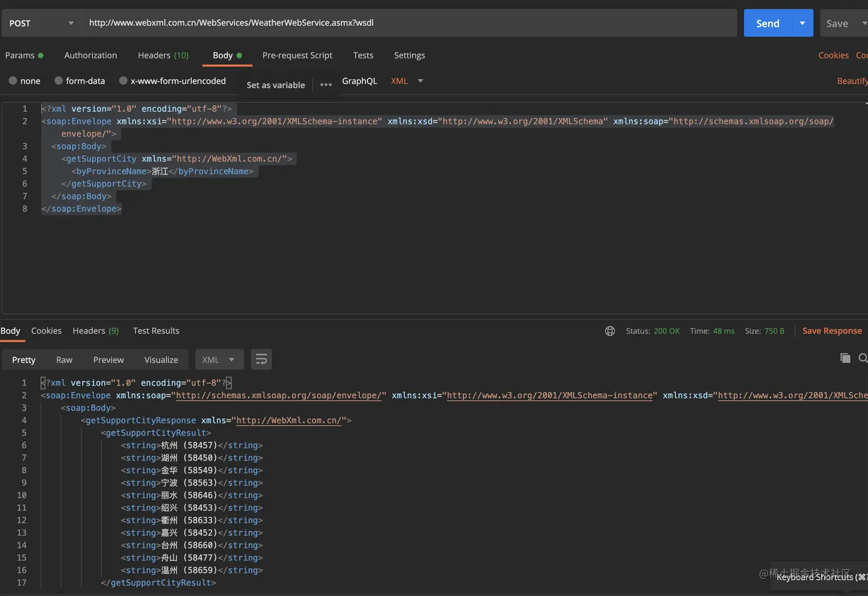This screenshot has height=596, width=868.
Task: Open the POST method dropdown
Action: point(41,24)
